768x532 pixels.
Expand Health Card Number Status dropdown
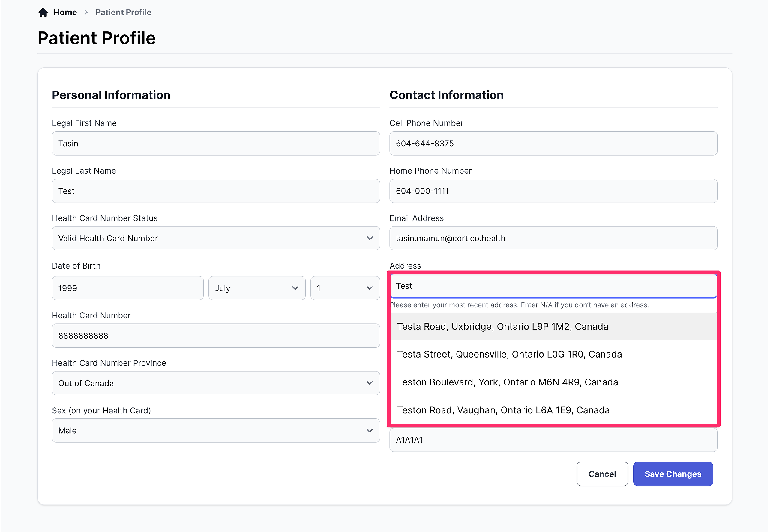click(x=215, y=238)
